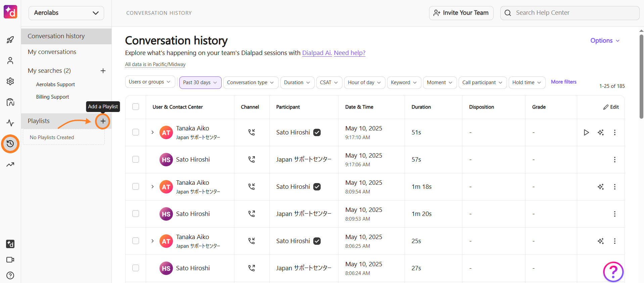Screen dimensions: 644x283
Task: Open the Options dropdown menu
Action: [605, 41]
